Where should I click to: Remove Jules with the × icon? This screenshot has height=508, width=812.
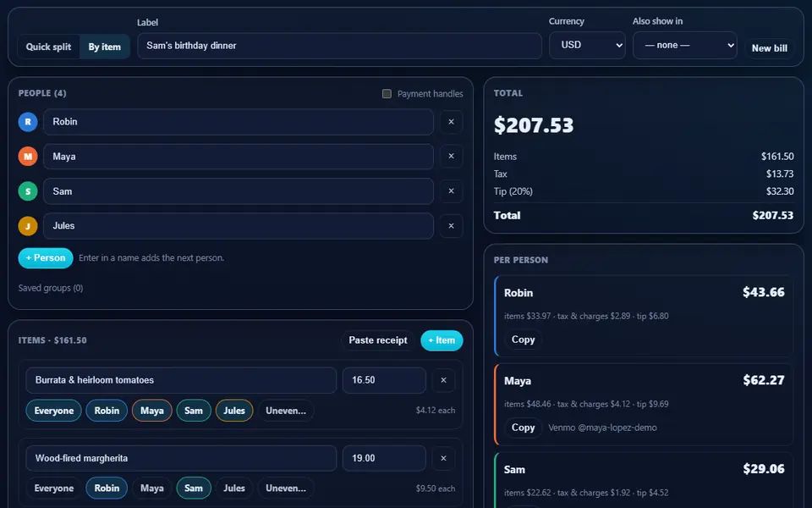click(451, 226)
